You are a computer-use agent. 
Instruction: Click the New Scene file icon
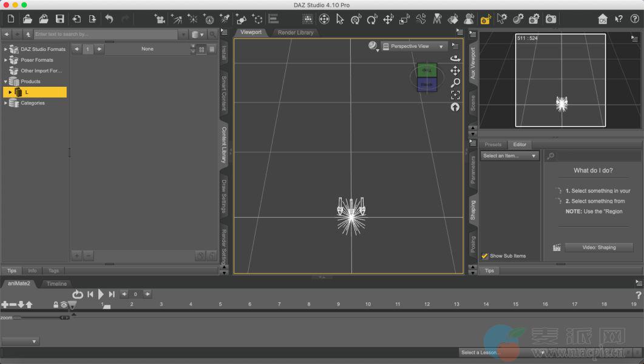[x=10, y=19]
